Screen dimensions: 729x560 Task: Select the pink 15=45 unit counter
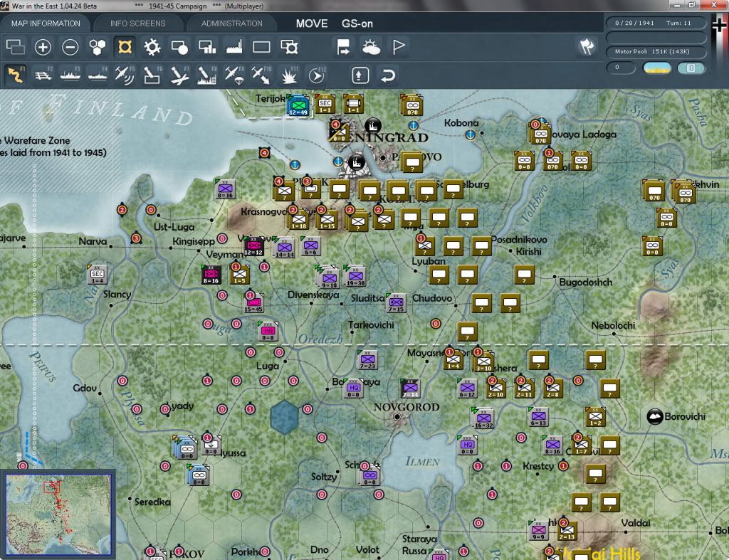(x=254, y=302)
